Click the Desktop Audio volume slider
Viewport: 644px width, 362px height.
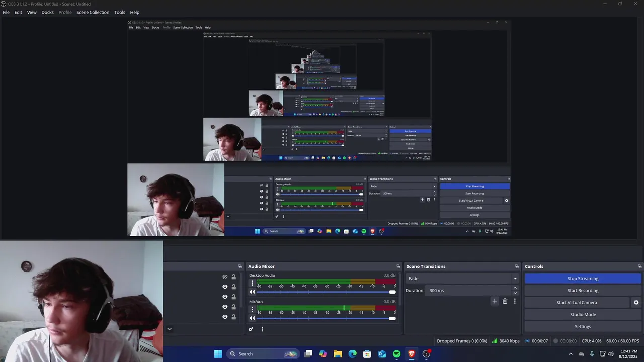(327, 292)
